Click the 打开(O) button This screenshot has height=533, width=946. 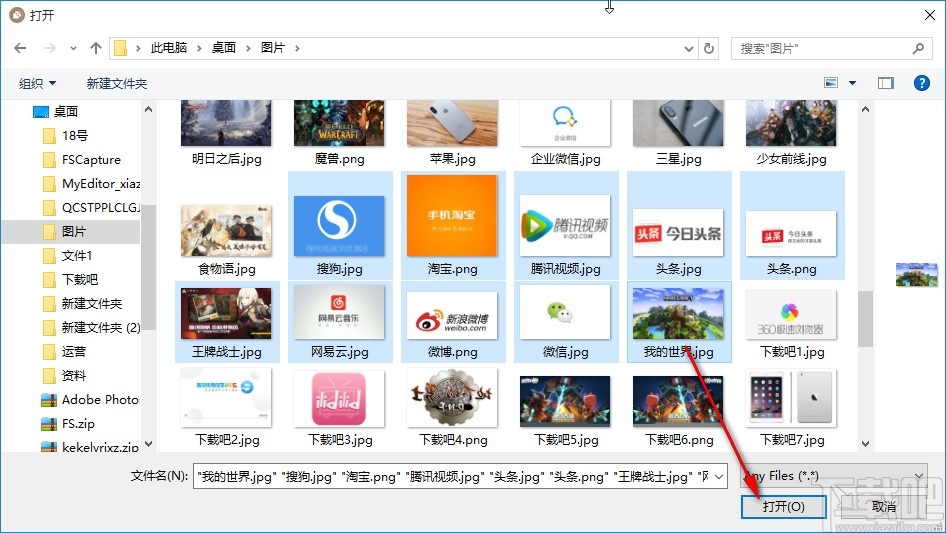pos(783,507)
